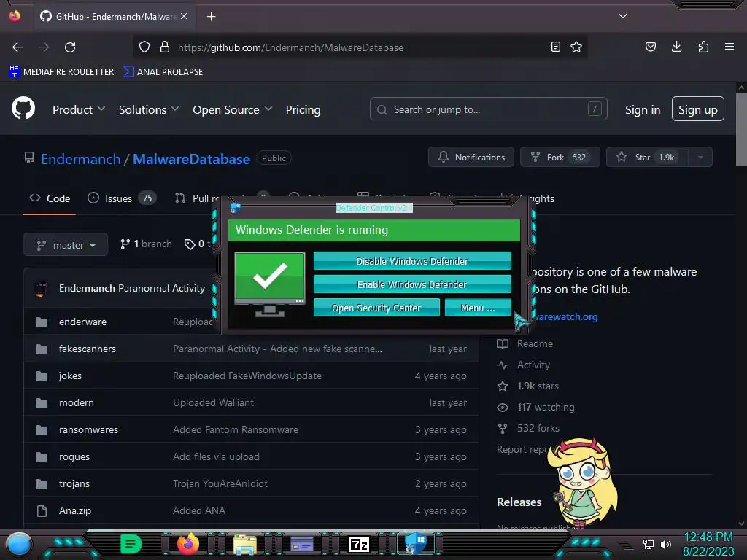Click Disable Windows Defender button
Screen dimensions: 747x560
click(412, 261)
